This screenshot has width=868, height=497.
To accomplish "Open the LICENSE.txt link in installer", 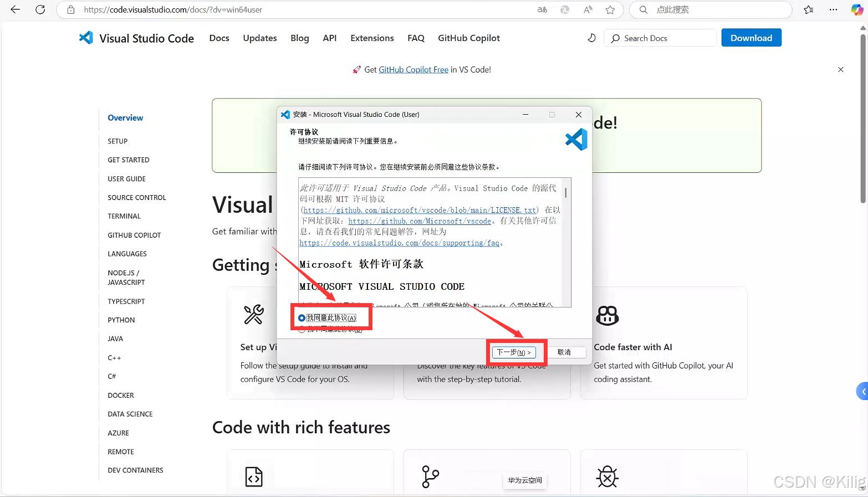I will (x=420, y=210).
